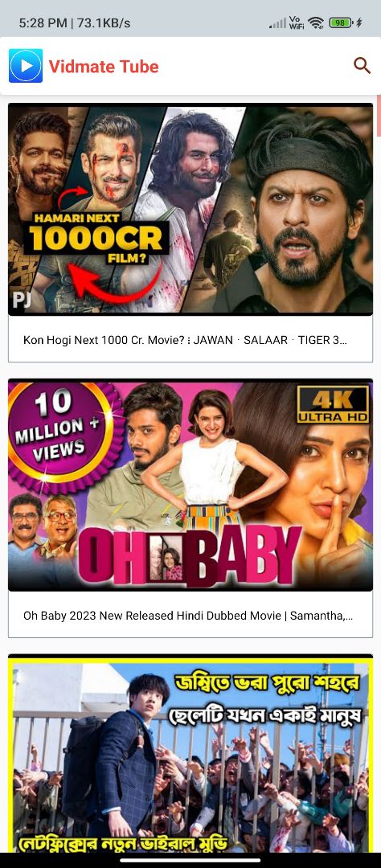Tap the WiFi status icon
The image size is (381, 868).
tap(316, 23)
